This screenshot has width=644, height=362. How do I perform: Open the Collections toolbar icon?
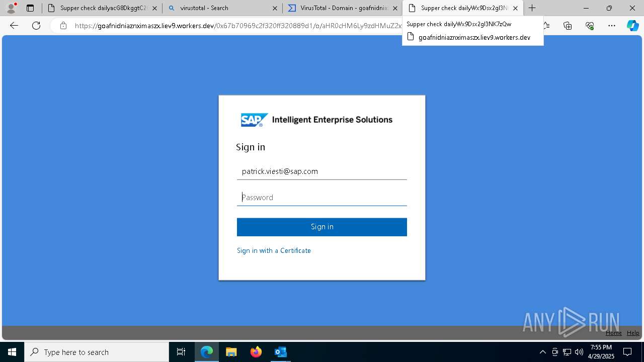[x=568, y=26]
